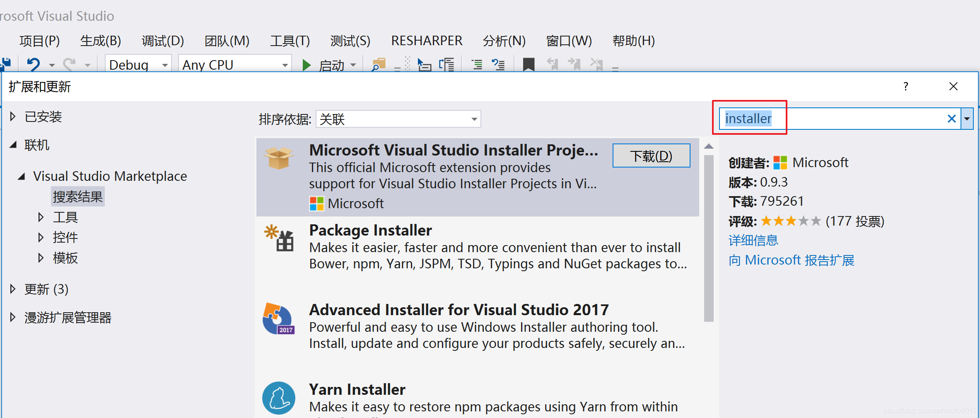Click the Find in Files folder icon
This screenshot has height=418, width=980.
[379, 65]
